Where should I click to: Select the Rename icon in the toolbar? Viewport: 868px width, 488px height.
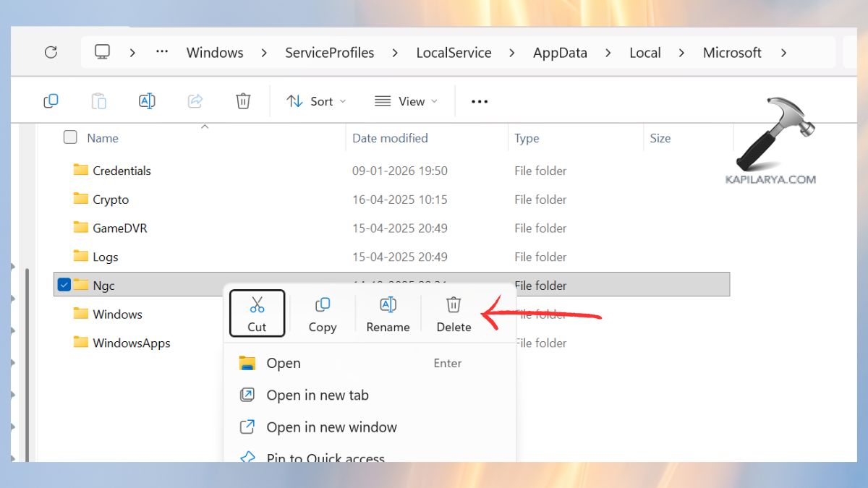147,100
